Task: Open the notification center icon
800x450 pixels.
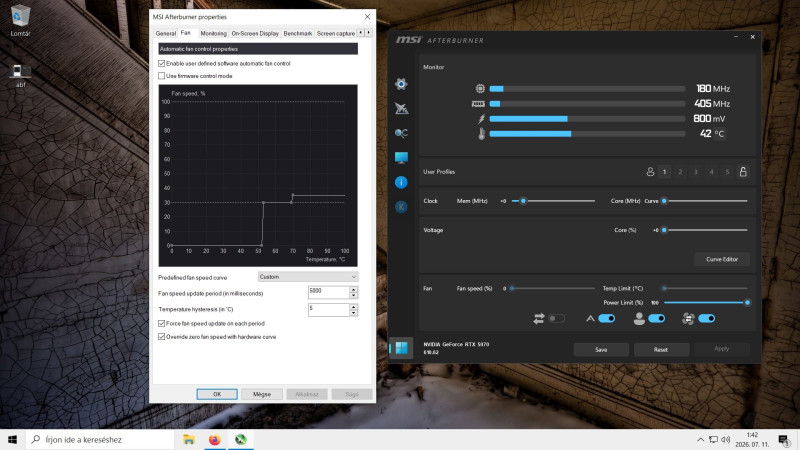Action: point(784,439)
